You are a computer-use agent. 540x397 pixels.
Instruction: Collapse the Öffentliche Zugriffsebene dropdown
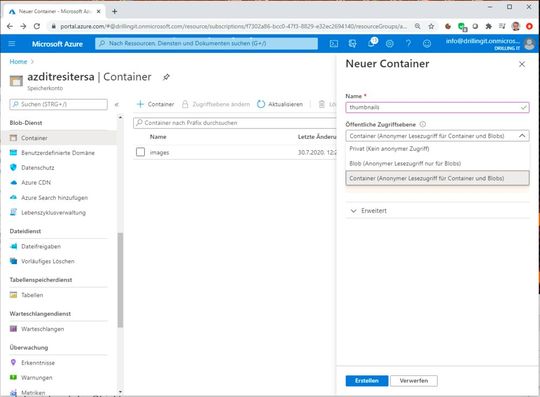pos(522,136)
